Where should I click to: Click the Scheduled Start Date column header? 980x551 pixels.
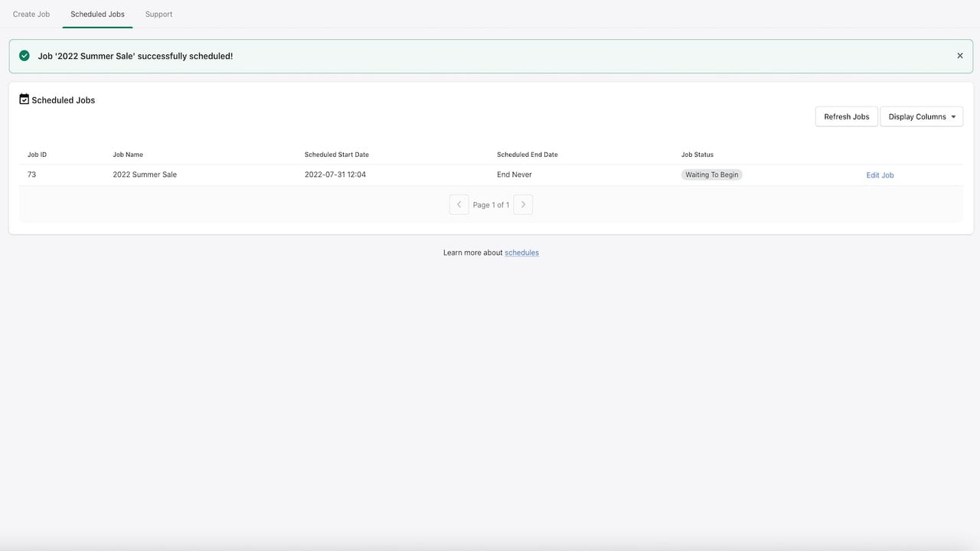337,155
